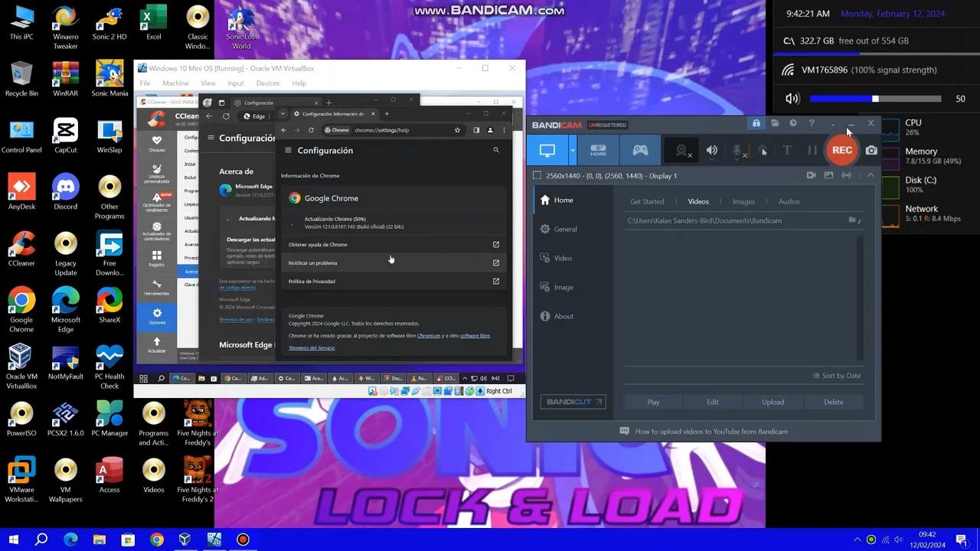This screenshot has width=980, height=551.
Task: Select the HDMI device recording mode
Action: click(x=598, y=150)
